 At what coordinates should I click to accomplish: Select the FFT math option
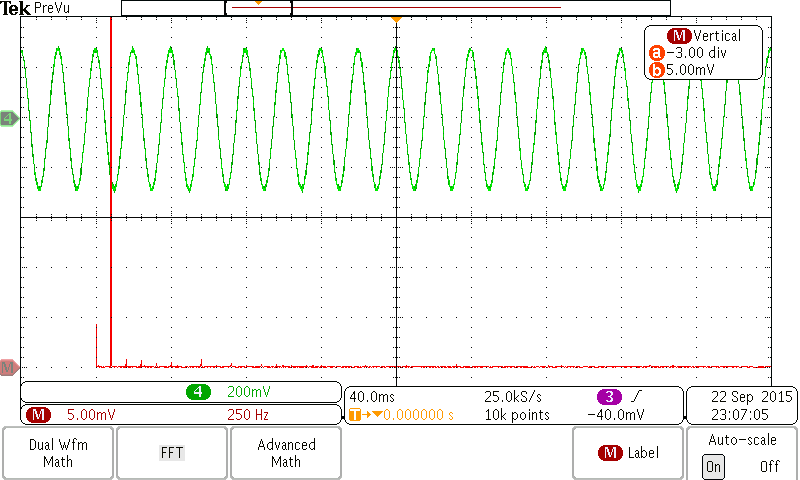[x=171, y=453]
